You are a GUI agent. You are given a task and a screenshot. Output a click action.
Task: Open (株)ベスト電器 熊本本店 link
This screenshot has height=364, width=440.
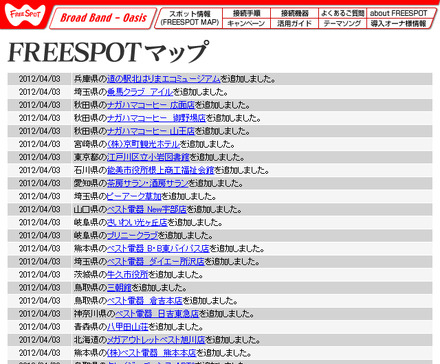click(151, 353)
